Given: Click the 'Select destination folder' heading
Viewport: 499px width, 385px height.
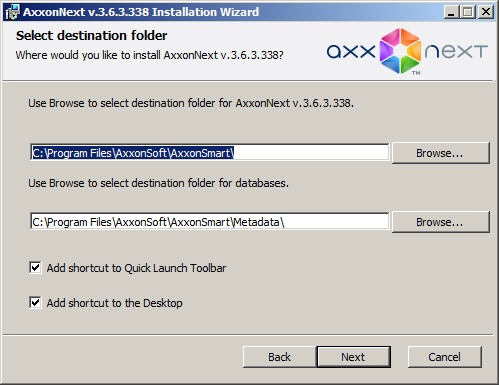Looking at the screenshot, I should pyautogui.click(x=92, y=36).
